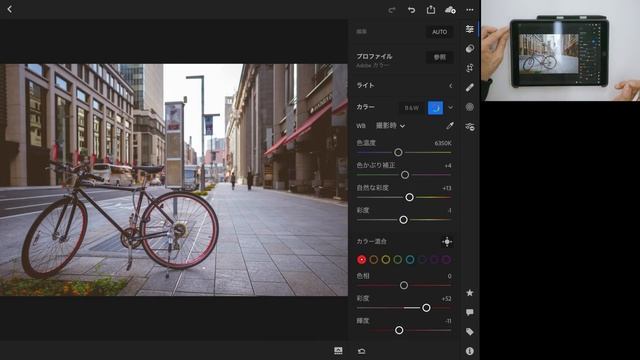Activate the Color Mix target adjustment tool
Image resolution: width=640 pixels, height=360 pixels.
tap(447, 242)
